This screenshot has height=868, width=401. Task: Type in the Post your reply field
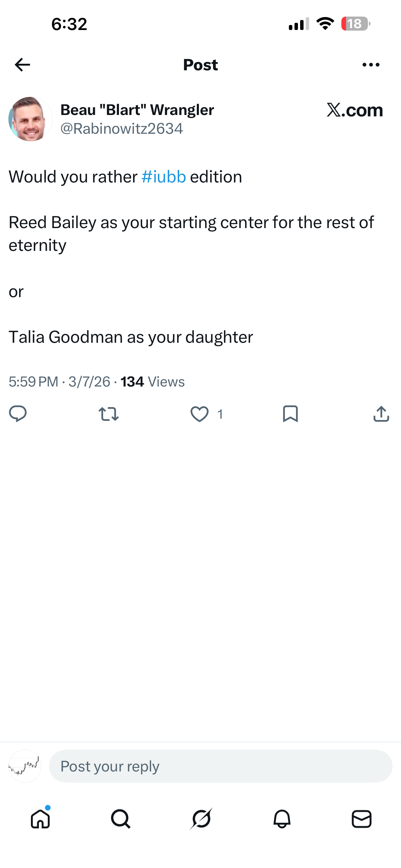click(220, 766)
